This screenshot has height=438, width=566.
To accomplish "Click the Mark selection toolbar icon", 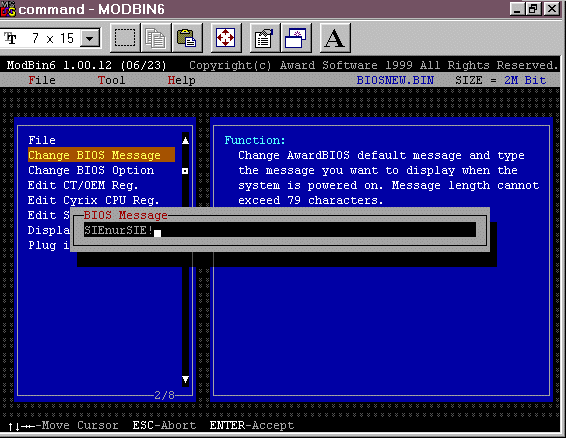I will tap(125, 38).
